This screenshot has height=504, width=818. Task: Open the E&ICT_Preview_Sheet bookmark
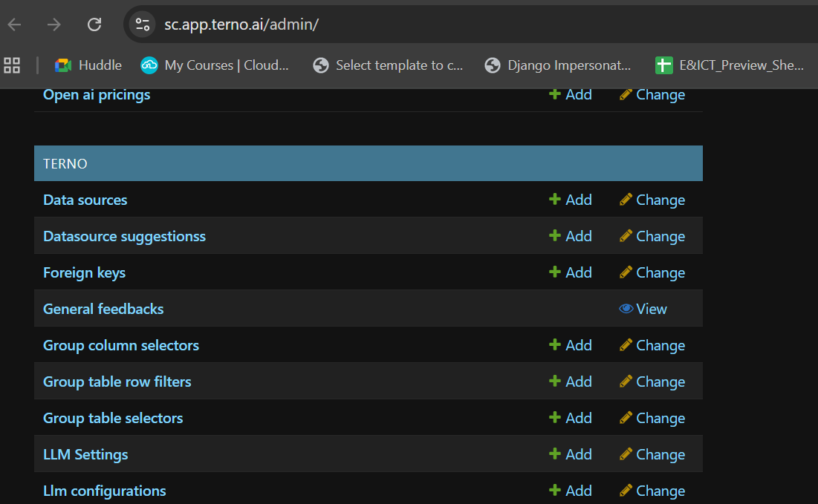pos(730,65)
